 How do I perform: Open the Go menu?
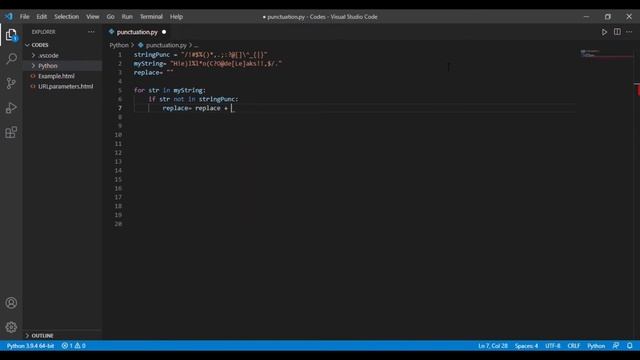(x=111, y=17)
